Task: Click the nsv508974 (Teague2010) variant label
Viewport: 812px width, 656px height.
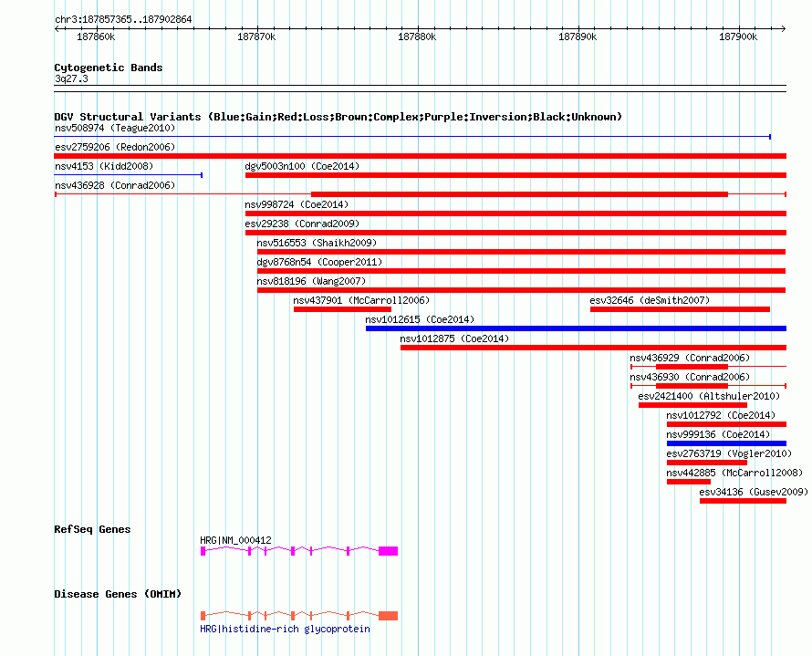Action: point(115,128)
